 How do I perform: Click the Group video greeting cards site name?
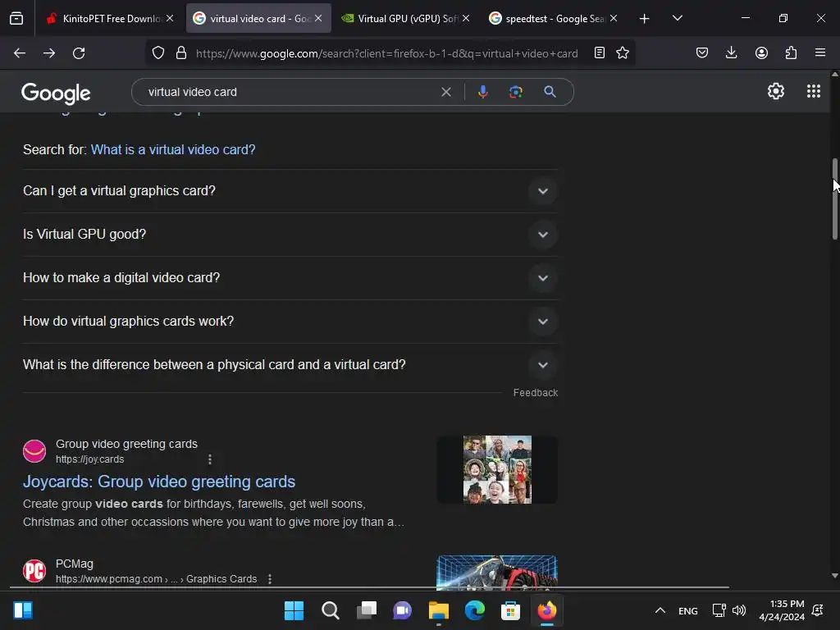[x=126, y=444]
